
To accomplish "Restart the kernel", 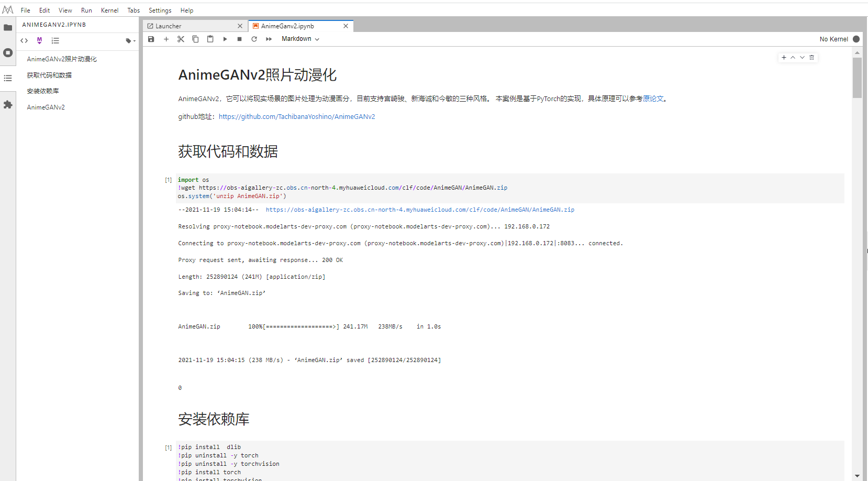I will [254, 39].
